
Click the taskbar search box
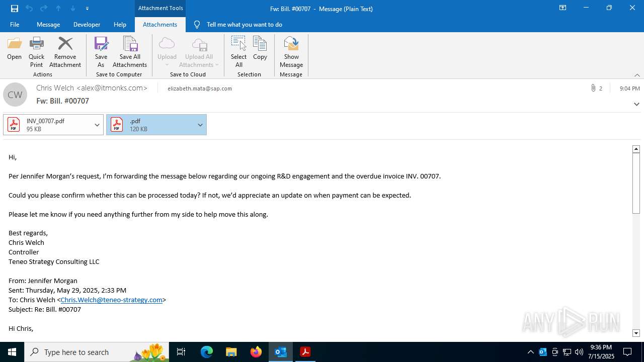pyautogui.click(x=97, y=352)
